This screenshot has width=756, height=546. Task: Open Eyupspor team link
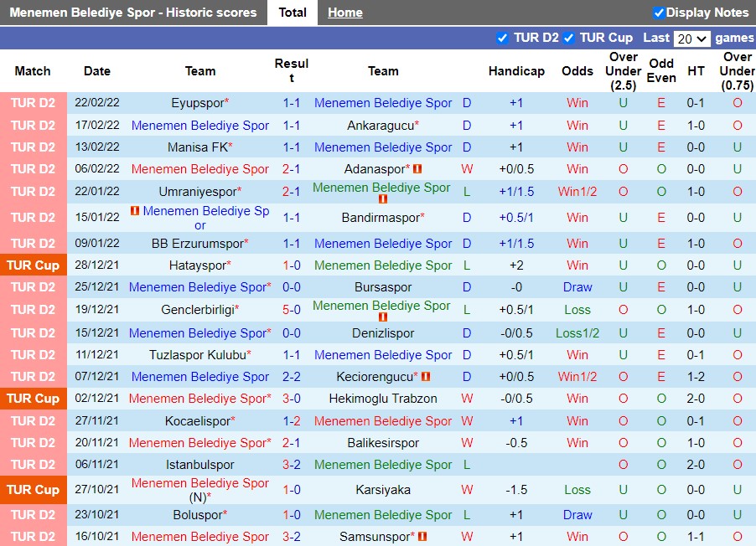tap(199, 103)
